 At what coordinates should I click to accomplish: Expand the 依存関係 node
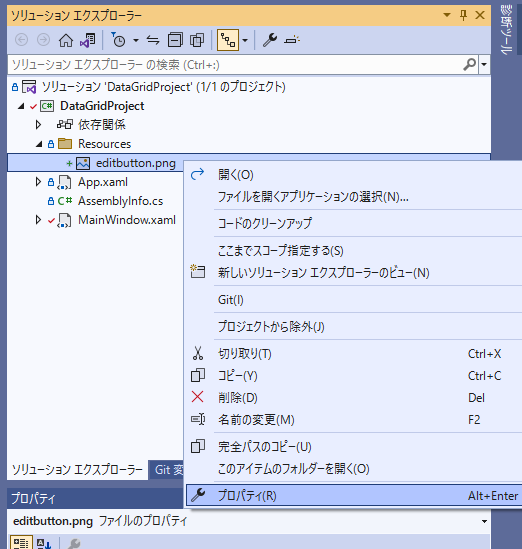[x=39, y=125]
